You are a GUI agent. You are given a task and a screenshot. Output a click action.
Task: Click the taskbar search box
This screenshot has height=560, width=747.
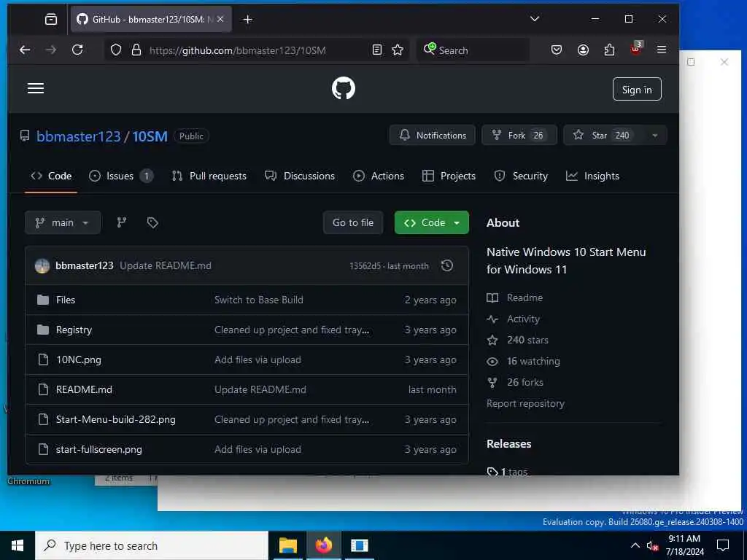(152, 545)
